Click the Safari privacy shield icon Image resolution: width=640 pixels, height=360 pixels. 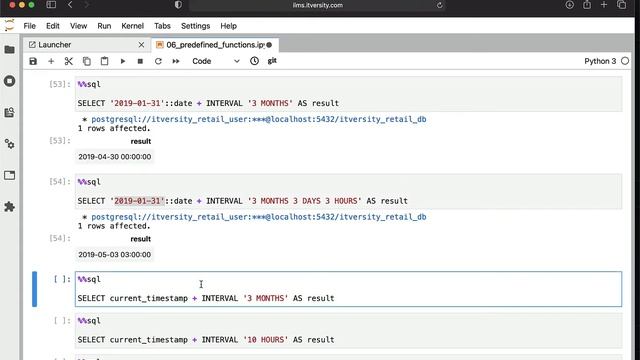(x=178, y=5)
